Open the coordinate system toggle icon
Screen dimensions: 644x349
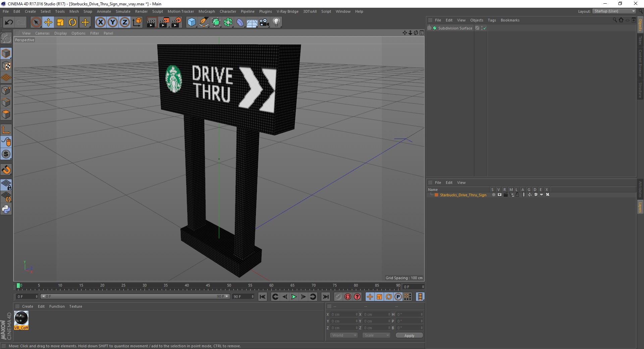tap(137, 22)
